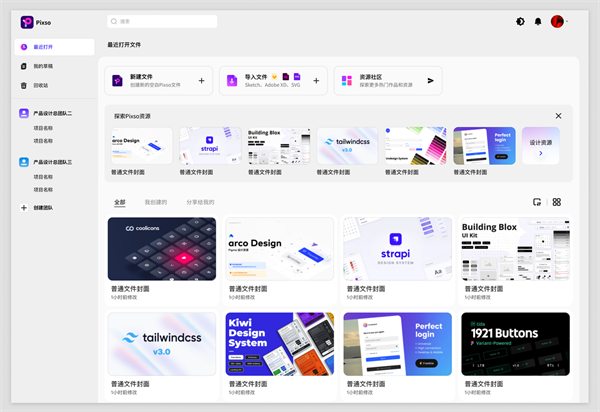Screen dimensions: 600x412
Task: Open the Kiwi Design System file
Action: [280, 344]
